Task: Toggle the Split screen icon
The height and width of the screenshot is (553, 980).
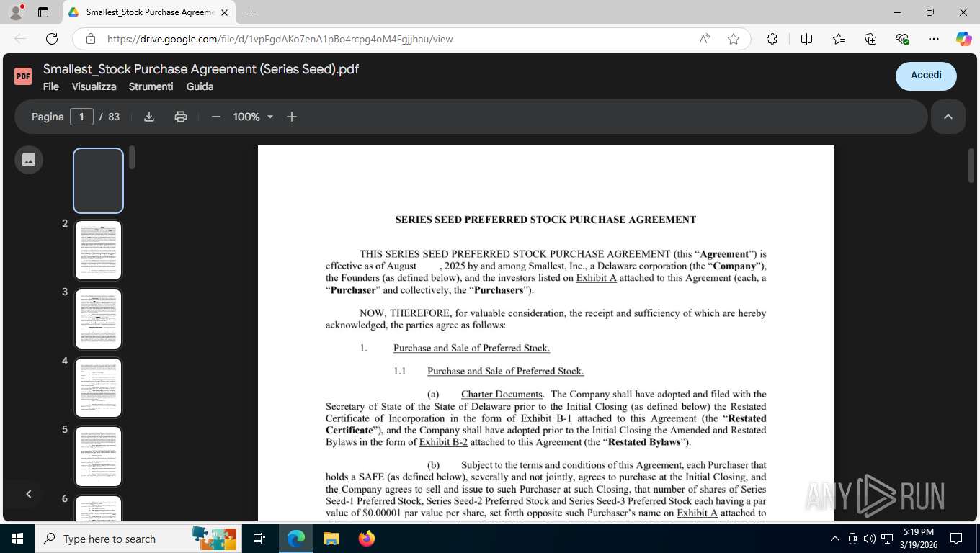Action: tap(806, 39)
